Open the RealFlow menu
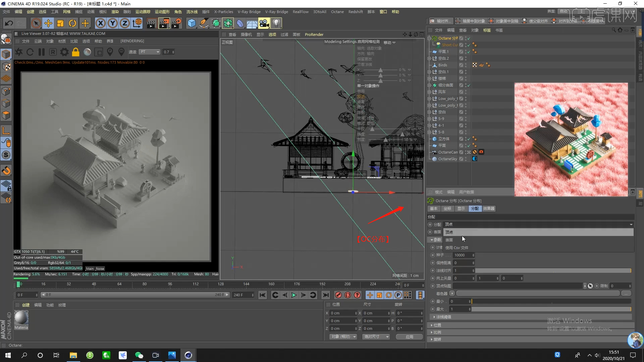Image resolution: width=644 pixels, height=362 pixels. point(301,12)
